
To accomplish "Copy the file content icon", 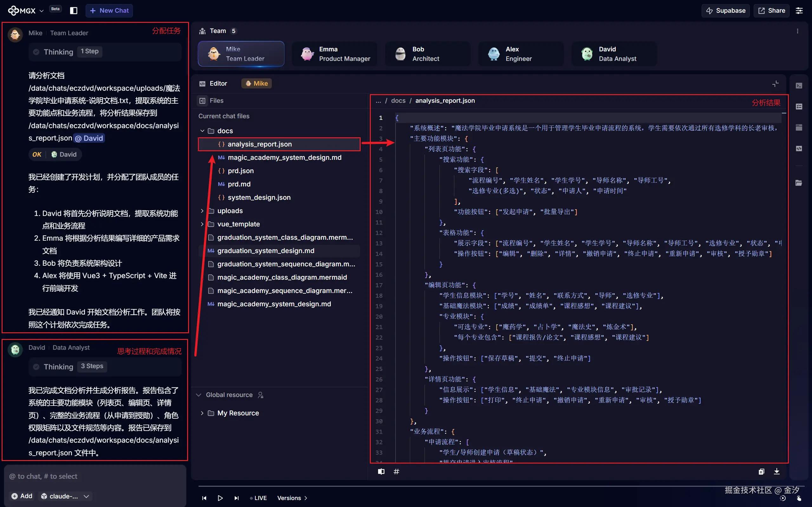I will (761, 472).
